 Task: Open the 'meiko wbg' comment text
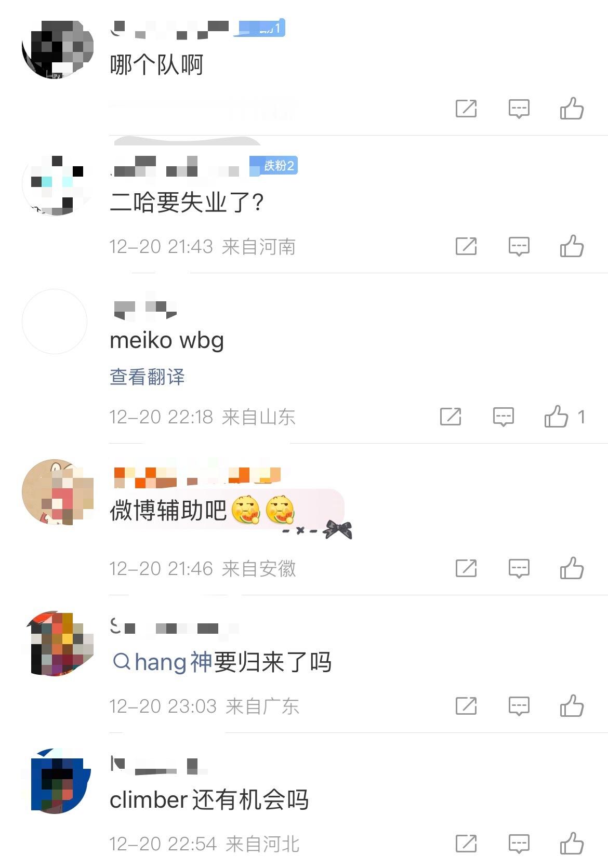[x=167, y=341]
